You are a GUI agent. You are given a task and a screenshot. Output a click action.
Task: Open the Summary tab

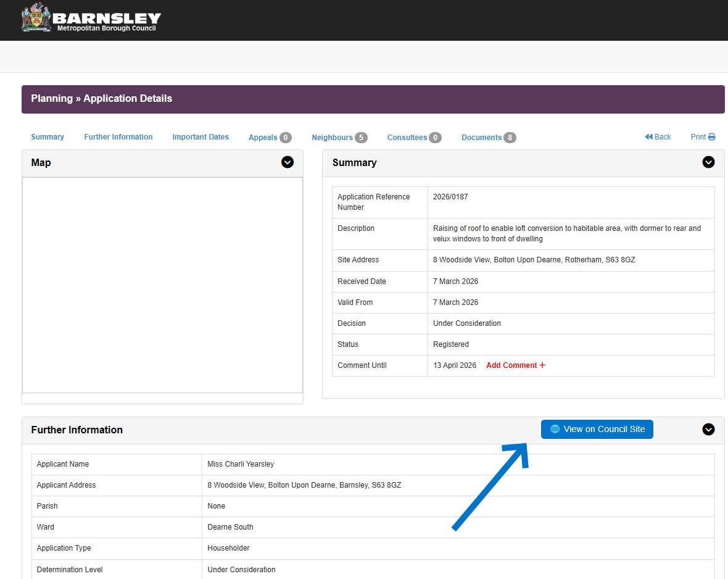click(x=48, y=137)
